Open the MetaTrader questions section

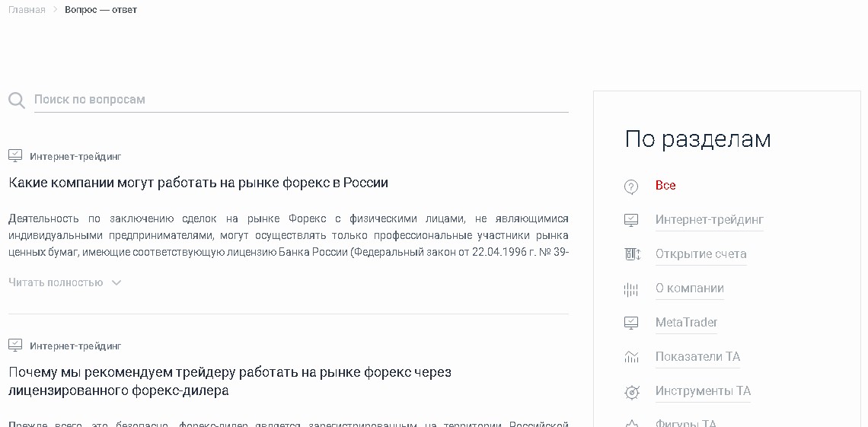click(686, 323)
